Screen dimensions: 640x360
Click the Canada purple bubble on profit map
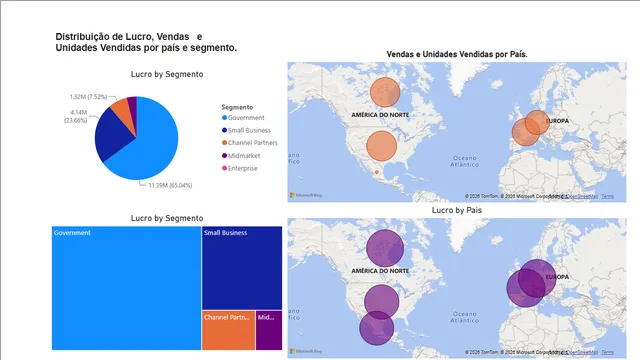385,248
